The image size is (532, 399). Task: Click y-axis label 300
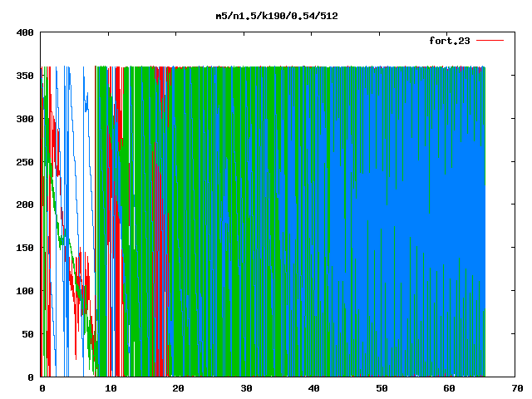coord(25,119)
